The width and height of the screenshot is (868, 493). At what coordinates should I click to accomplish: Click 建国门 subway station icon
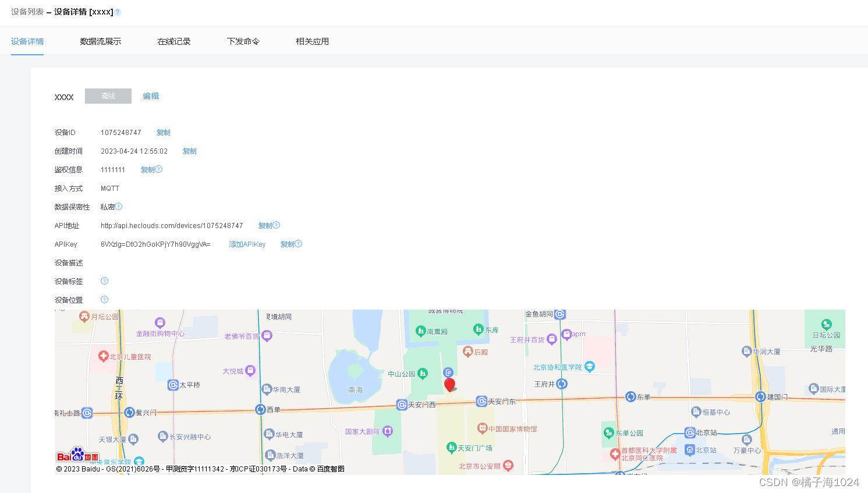click(x=760, y=396)
